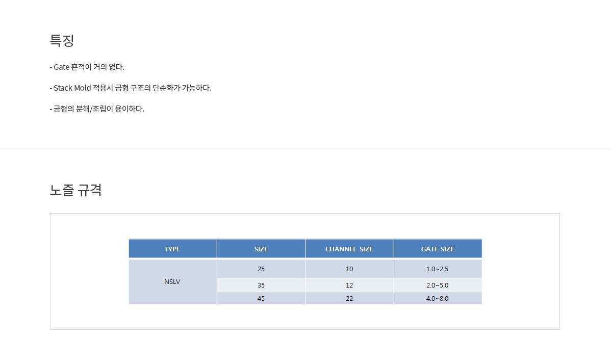Click the 특징 section heading
This screenshot has height=364, width=611.
click(62, 41)
